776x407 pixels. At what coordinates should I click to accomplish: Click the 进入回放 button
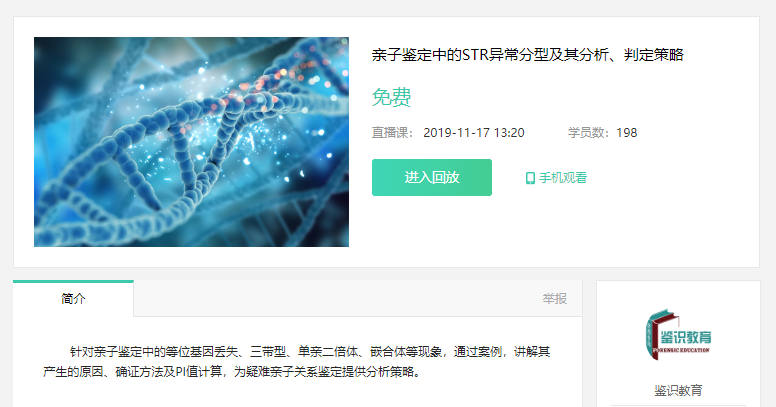pyautogui.click(x=432, y=177)
